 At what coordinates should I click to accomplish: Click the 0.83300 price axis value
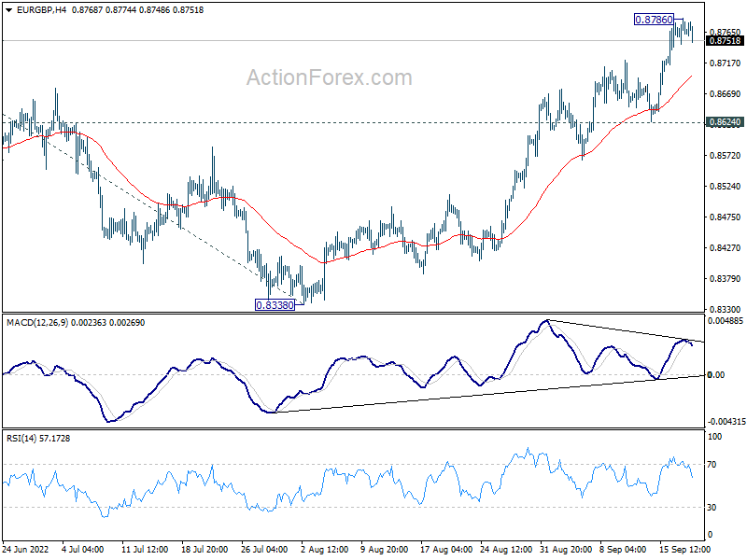pos(726,310)
